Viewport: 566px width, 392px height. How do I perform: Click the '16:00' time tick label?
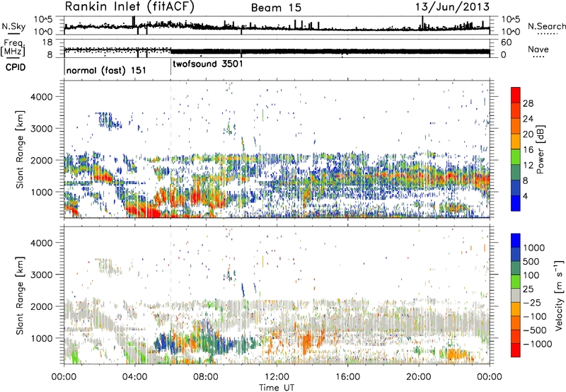tap(347, 377)
